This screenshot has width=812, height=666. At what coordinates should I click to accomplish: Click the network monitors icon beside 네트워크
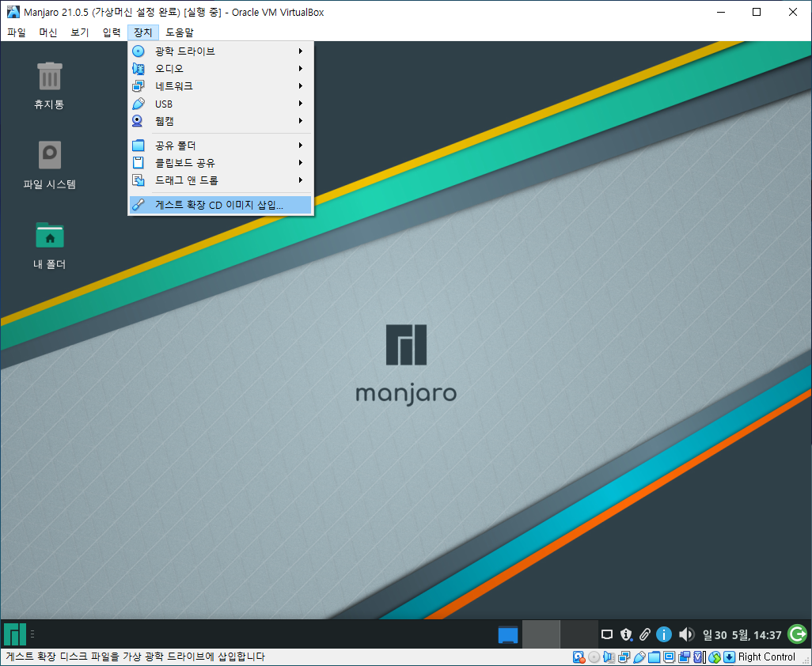(x=138, y=86)
